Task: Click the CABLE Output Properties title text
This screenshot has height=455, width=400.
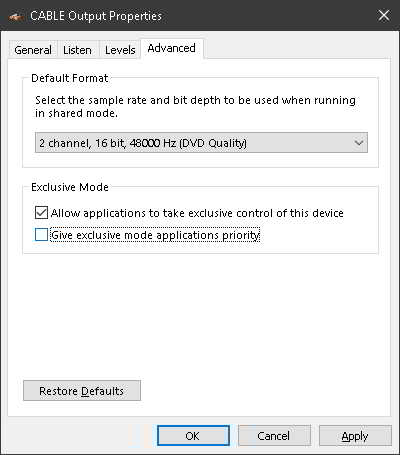Action: tap(96, 16)
